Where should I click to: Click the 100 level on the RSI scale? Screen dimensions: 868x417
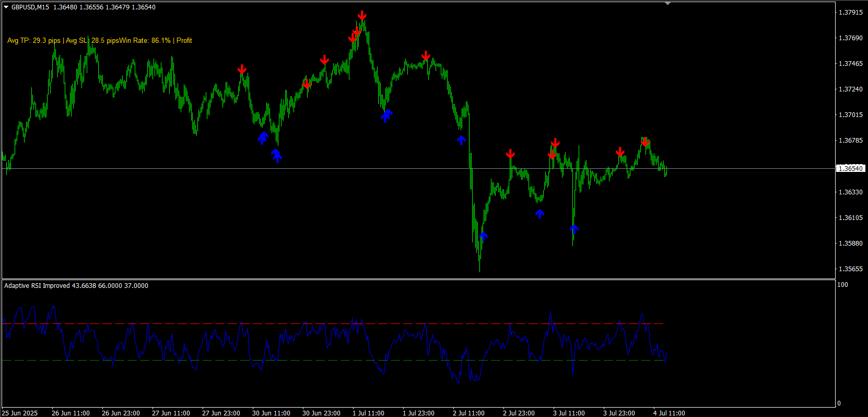tap(842, 285)
